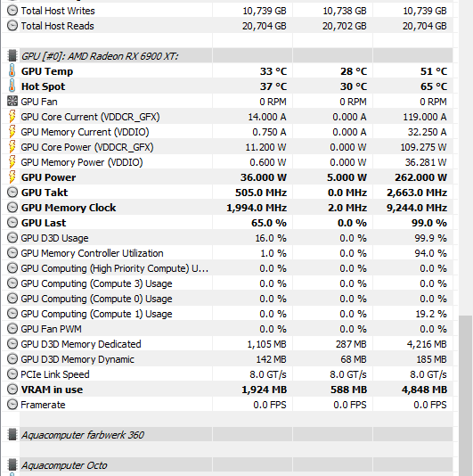Image resolution: width=473 pixels, height=476 pixels.
Task: Select the GPU Last sensor label
Action: (x=44, y=223)
